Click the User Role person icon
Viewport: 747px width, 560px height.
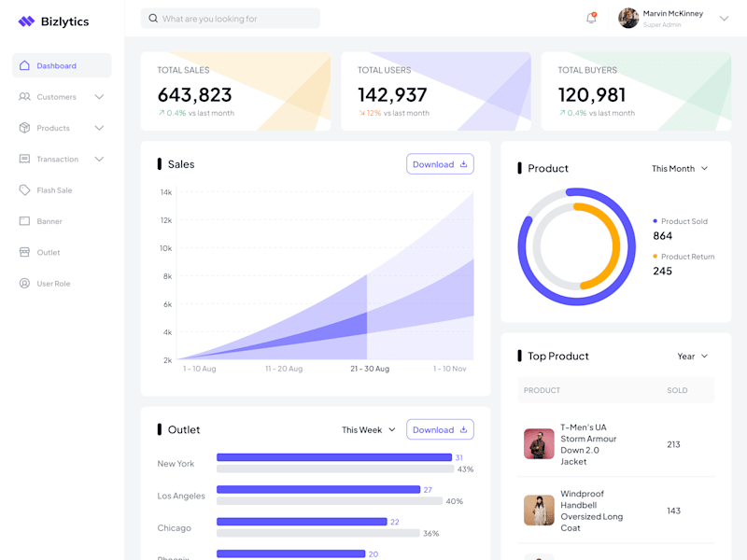[x=25, y=284]
